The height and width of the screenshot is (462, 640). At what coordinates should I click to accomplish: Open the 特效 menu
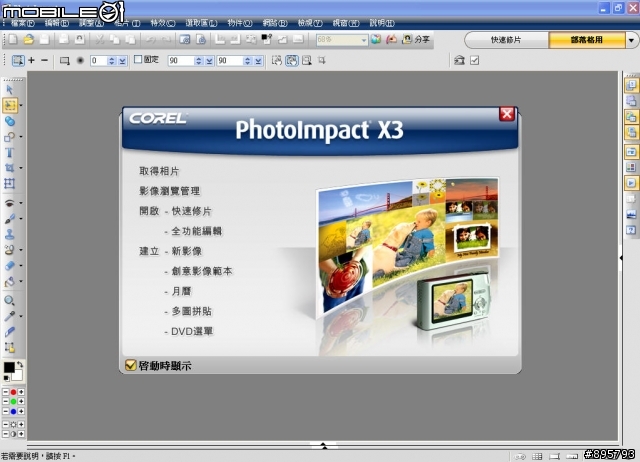click(162, 23)
